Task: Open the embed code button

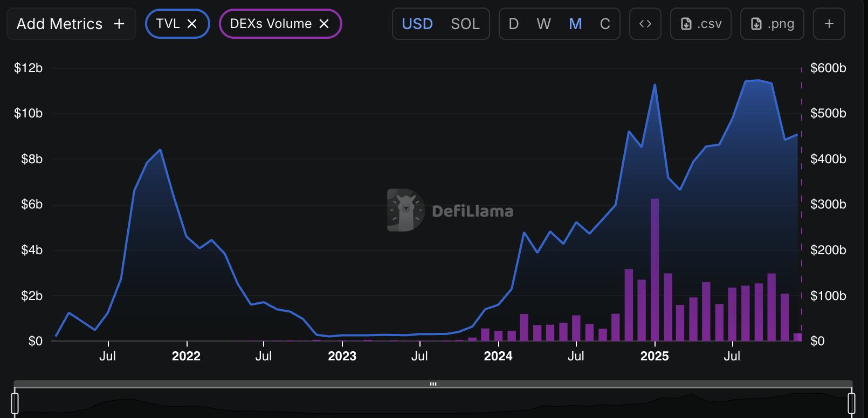Action: tap(645, 24)
